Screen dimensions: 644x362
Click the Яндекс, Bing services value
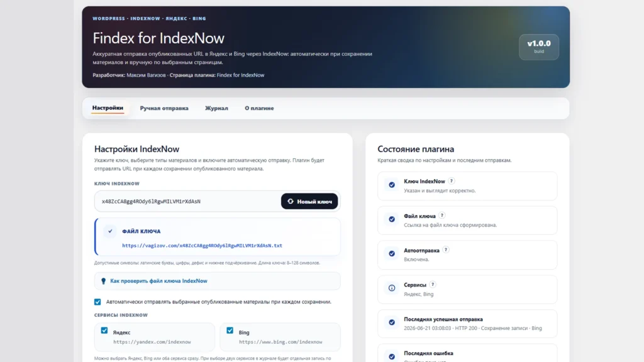(418, 294)
